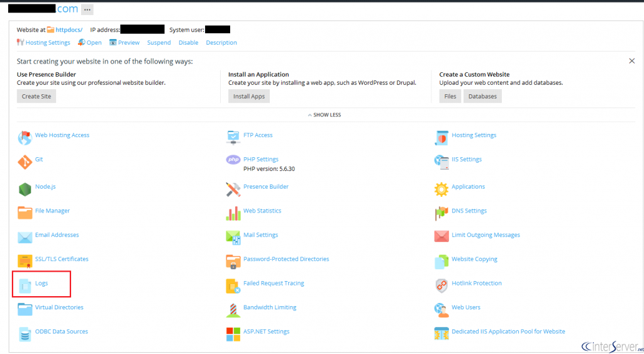This screenshot has width=644, height=354.
Task: Open the ASP.NET Settings text link
Action: pyautogui.click(x=266, y=332)
